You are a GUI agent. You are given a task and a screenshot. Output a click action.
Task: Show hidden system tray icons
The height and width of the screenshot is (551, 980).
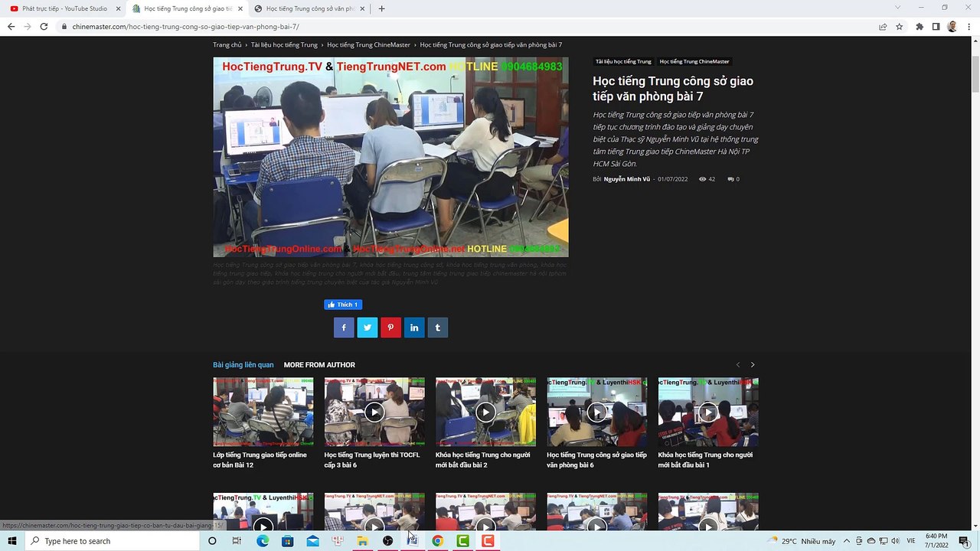(x=846, y=541)
